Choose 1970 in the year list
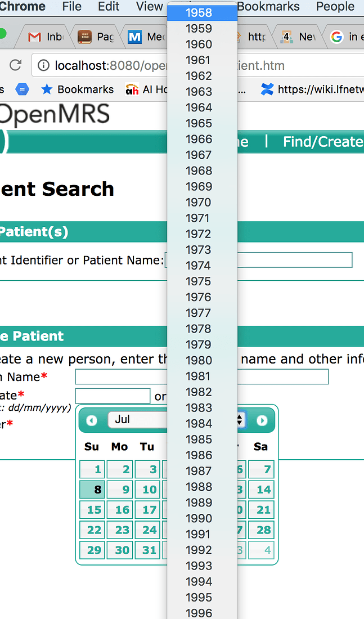Image resolution: width=364 pixels, height=619 pixels. click(199, 203)
